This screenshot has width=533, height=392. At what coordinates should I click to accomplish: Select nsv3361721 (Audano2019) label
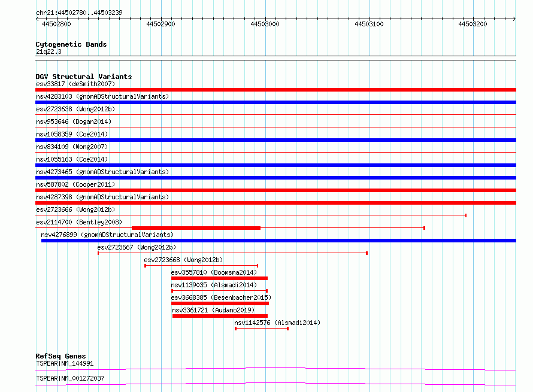(x=213, y=310)
